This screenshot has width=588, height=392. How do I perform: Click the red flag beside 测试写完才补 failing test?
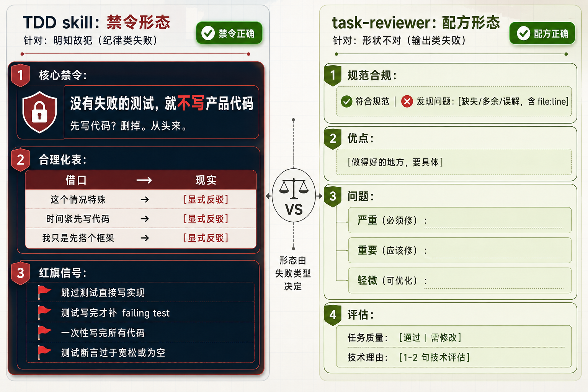click(44, 312)
